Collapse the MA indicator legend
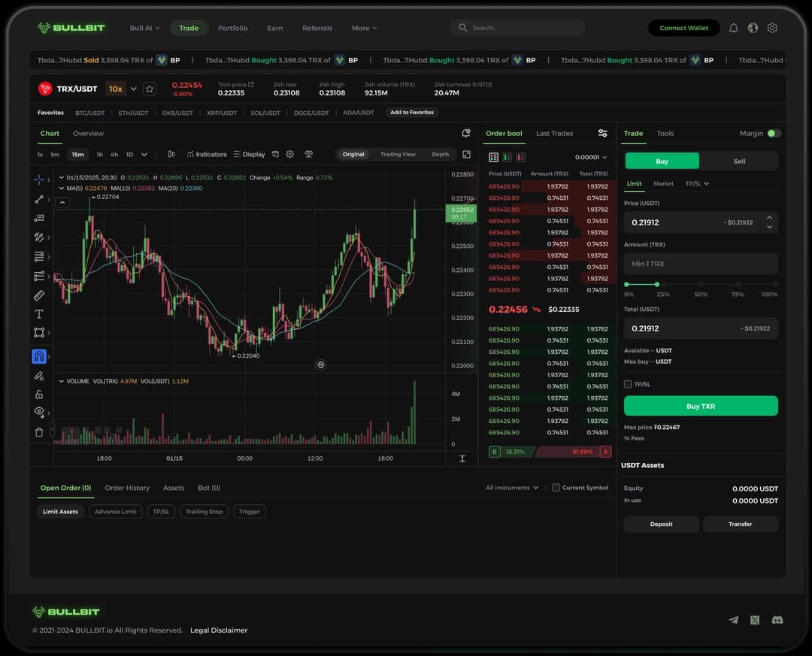 (x=61, y=189)
